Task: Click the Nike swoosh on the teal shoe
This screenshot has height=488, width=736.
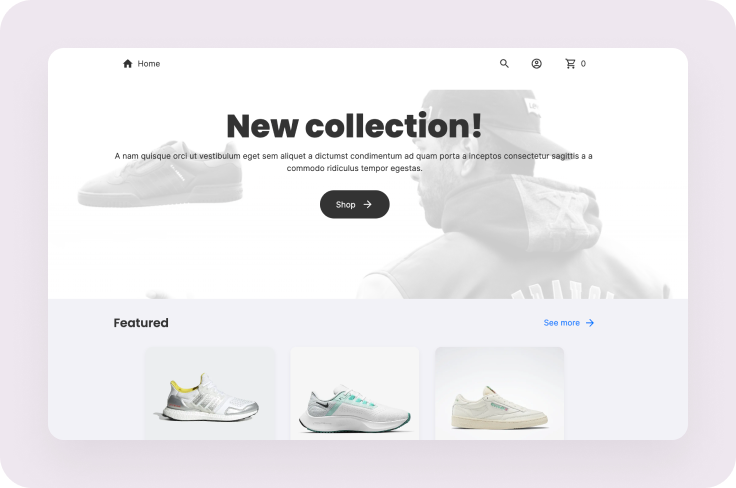Action: pos(321,404)
